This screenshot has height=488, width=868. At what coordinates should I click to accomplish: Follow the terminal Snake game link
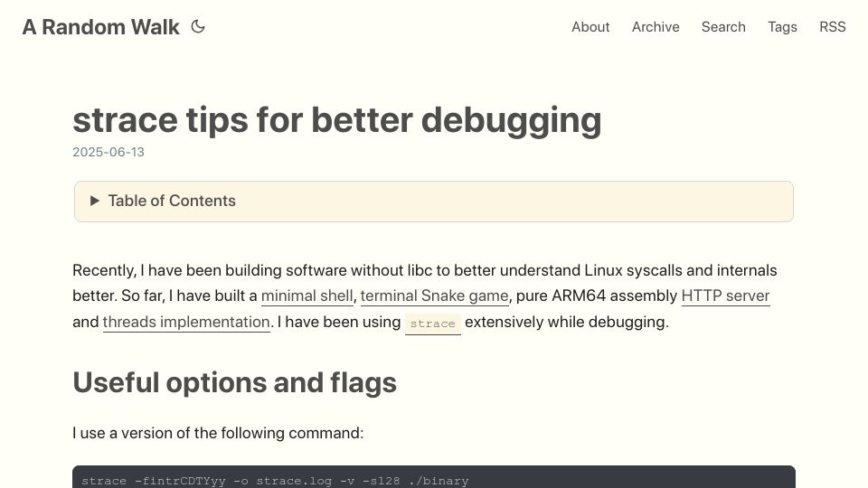[x=434, y=296]
